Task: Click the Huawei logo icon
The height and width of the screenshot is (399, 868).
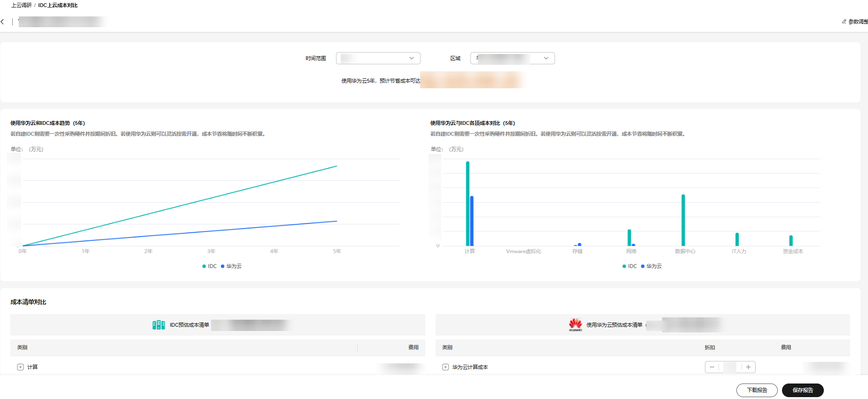Action: pyautogui.click(x=575, y=324)
